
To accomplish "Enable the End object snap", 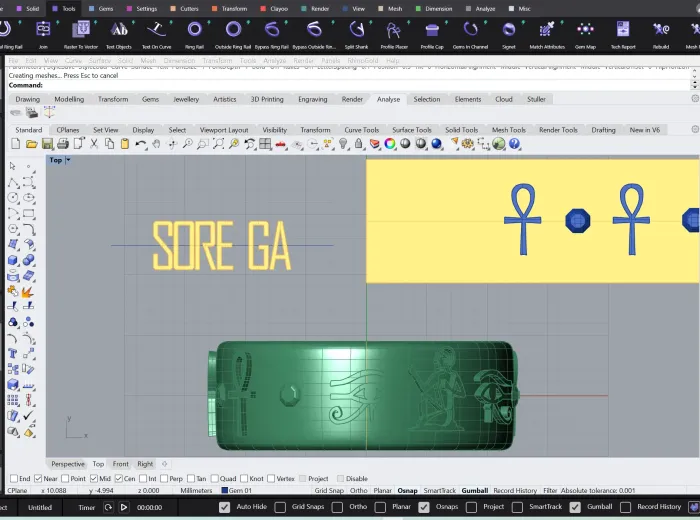I will click(x=14, y=478).
